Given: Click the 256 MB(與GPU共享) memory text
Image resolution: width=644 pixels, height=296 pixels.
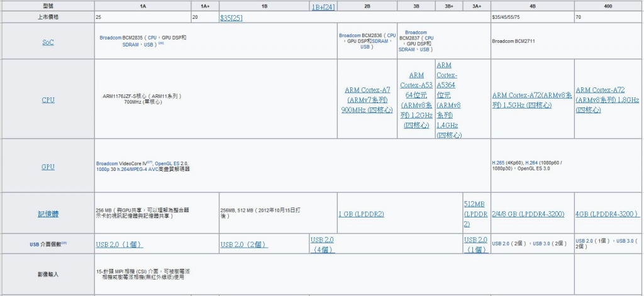Looking at the screenshot, I should click(x=143, y=212).
